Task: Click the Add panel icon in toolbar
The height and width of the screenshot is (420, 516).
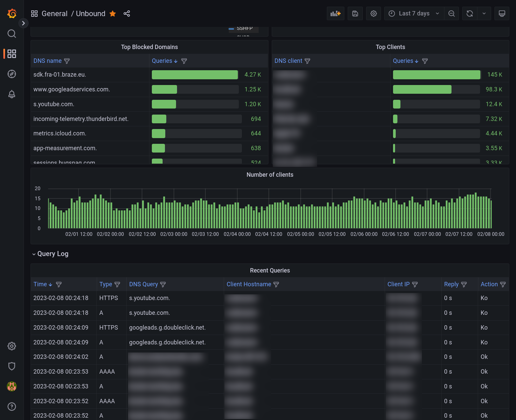Action: (x=335, y=13)
